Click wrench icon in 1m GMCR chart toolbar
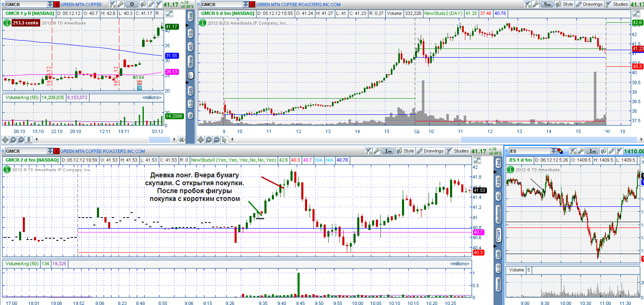 pos(376,151)
